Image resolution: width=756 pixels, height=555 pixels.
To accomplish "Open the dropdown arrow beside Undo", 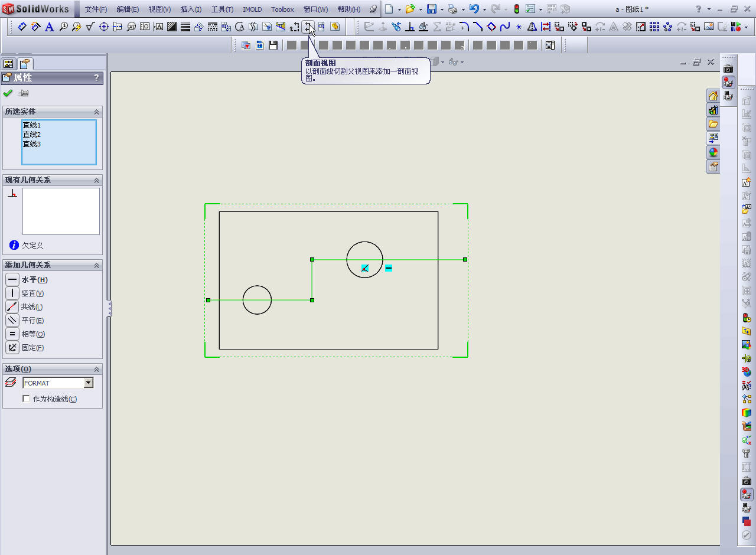I will pyautogui.click(x=484, y=9).
